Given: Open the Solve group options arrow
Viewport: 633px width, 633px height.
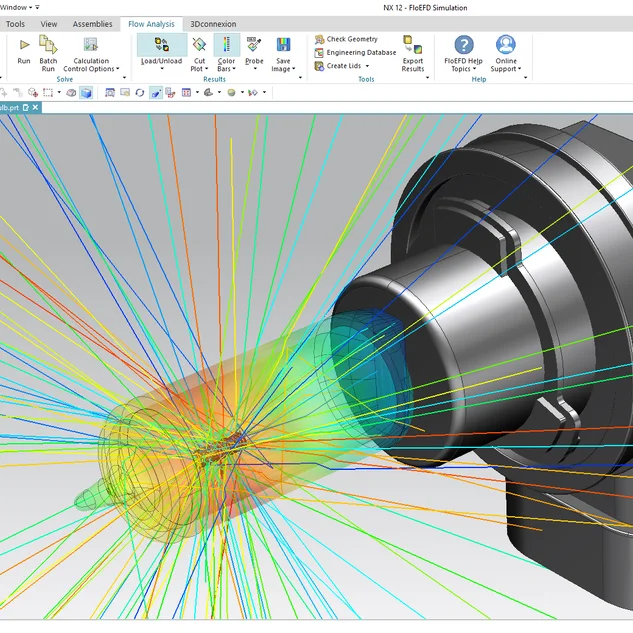Looking at the screenshot, I should coord(124,78).
